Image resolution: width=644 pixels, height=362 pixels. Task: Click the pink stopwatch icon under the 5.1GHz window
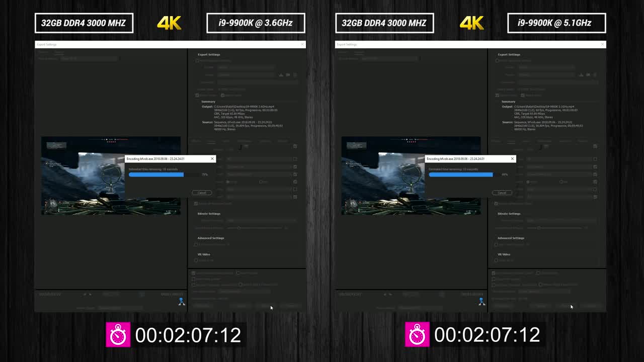pyautogui.click(x=417, y=335)
